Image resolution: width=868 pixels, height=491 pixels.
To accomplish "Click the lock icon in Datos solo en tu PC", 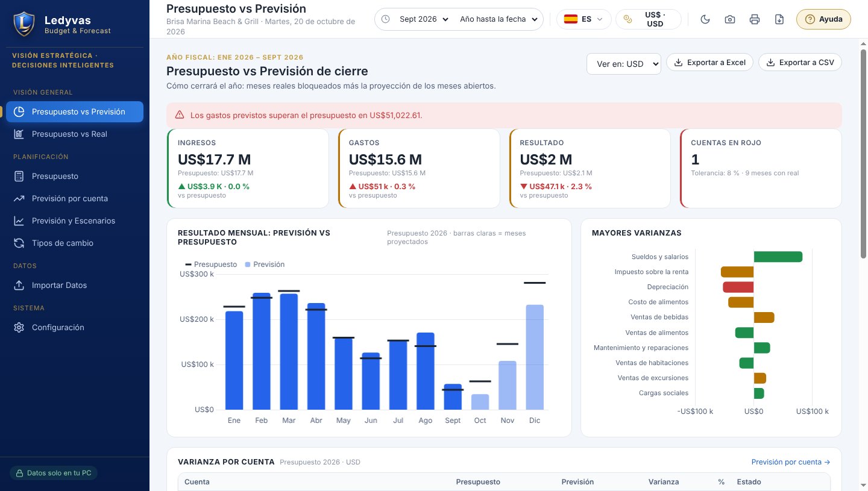I will (19, 474).
